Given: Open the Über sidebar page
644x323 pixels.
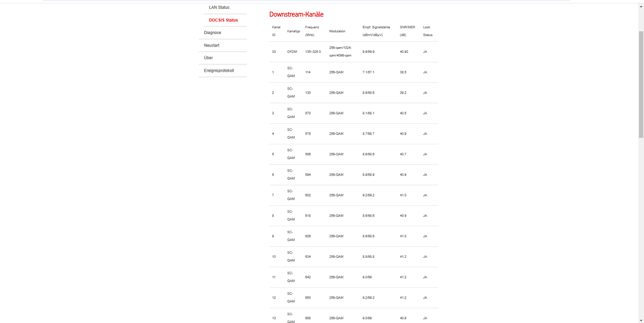Looking at the screenshot, I should pyautogui.click(x=208, y=58).
